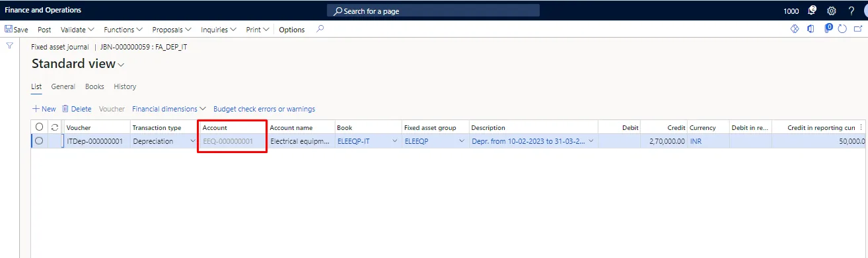Open the Inquiries menu
868x258 pixels.
219,30
